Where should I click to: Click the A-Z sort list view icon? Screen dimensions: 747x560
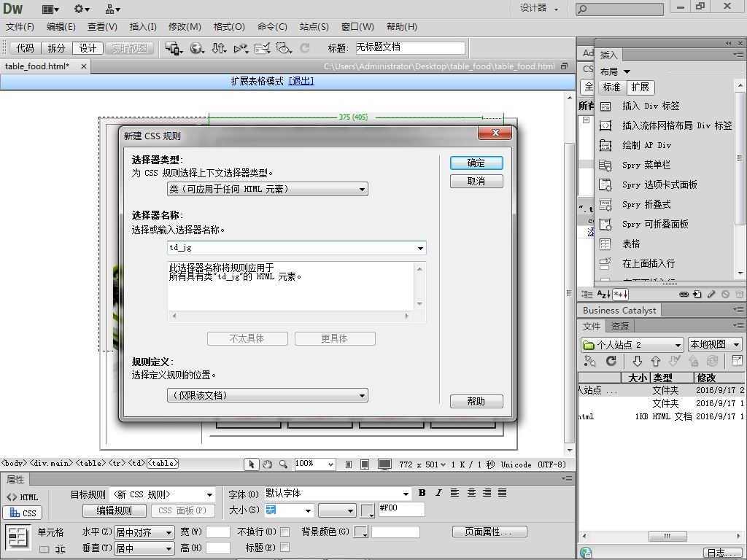(x=603, y=295)
